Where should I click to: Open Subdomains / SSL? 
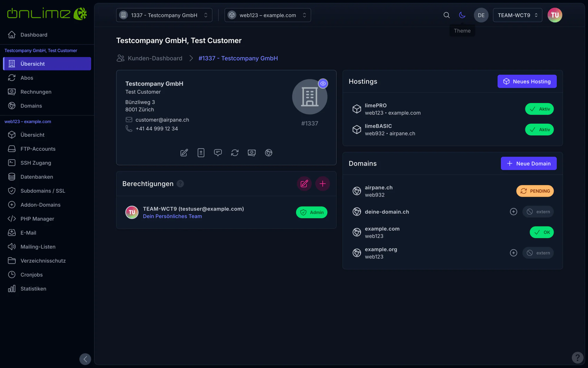coord(47,191)
